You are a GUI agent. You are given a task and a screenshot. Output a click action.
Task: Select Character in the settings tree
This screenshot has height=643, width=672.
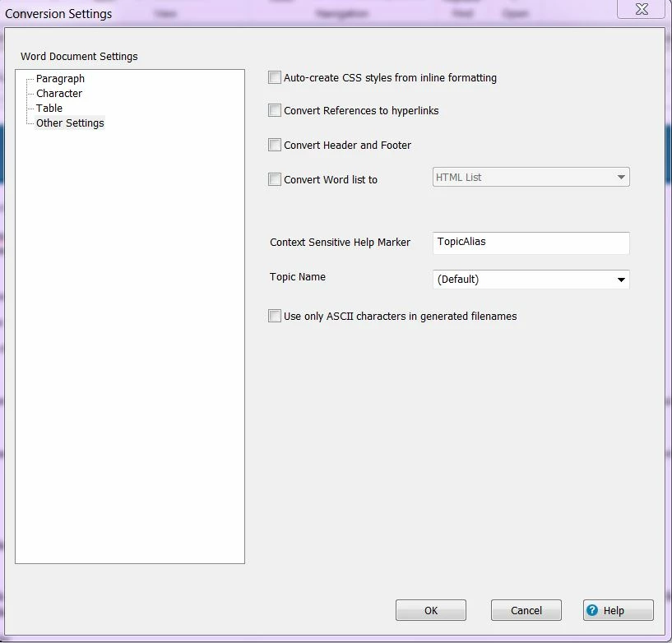pos(59,94)
